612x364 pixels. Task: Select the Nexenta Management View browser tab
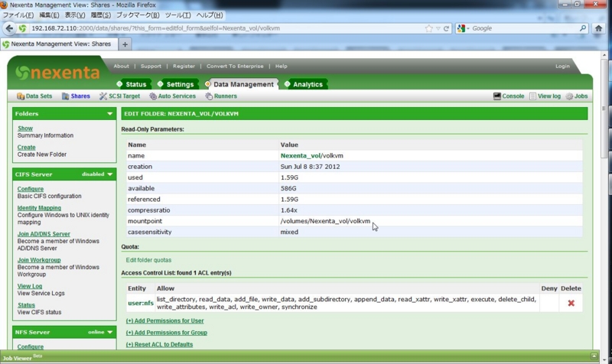58,44
